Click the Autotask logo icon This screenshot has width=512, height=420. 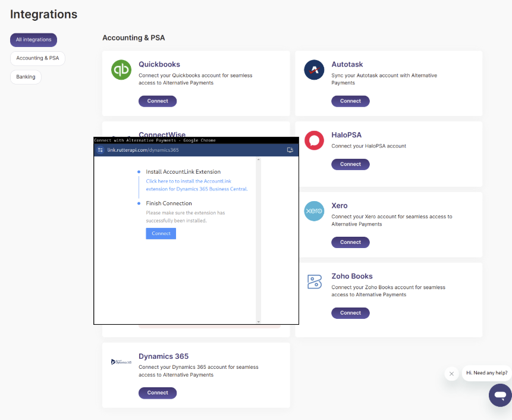314,70
